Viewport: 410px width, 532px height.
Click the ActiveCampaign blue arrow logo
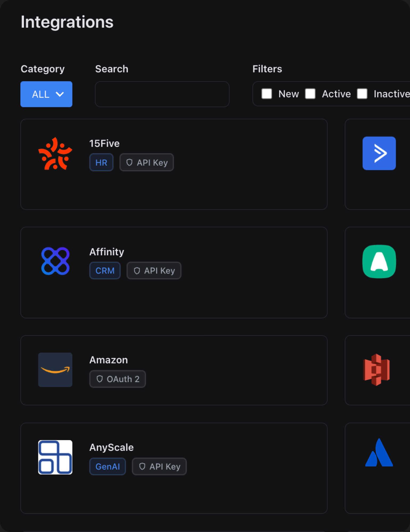pyautogui.click(x=379, y=153)
